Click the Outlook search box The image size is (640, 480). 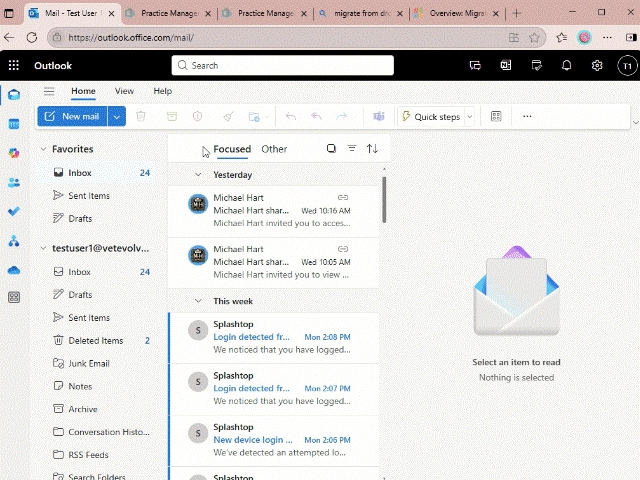click(281, 65)
